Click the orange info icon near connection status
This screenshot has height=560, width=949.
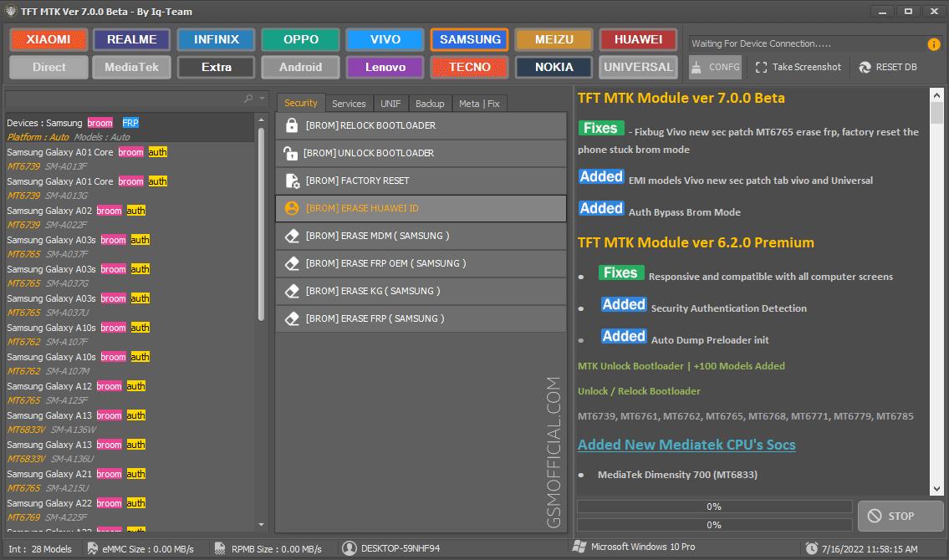[x=933, y=44]
